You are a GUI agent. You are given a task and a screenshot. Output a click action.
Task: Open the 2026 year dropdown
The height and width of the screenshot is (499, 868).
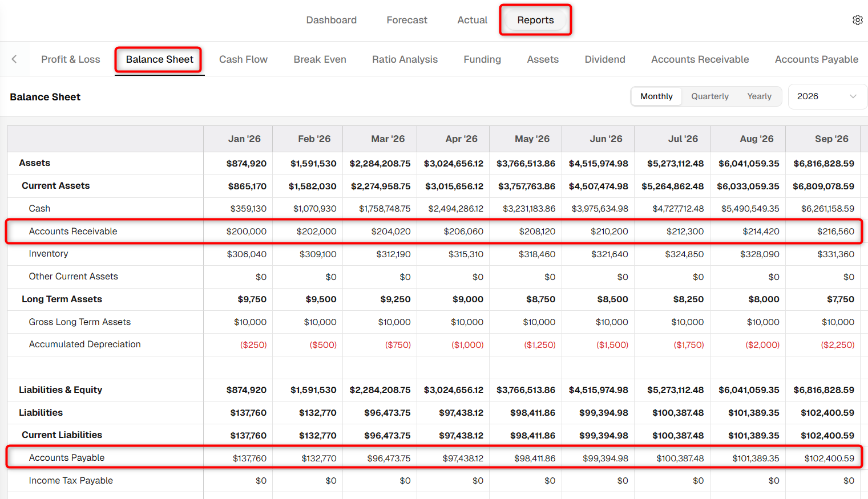click(827, 96)
